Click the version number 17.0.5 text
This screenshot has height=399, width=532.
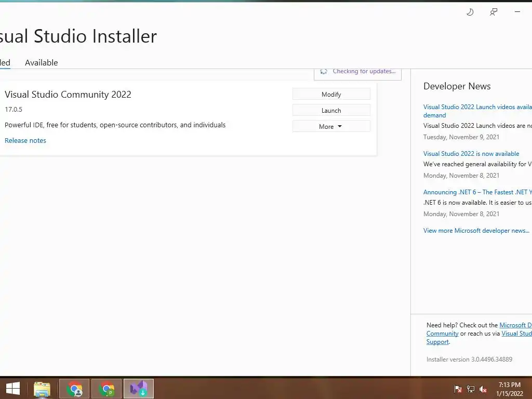click(x=14, y=109)
